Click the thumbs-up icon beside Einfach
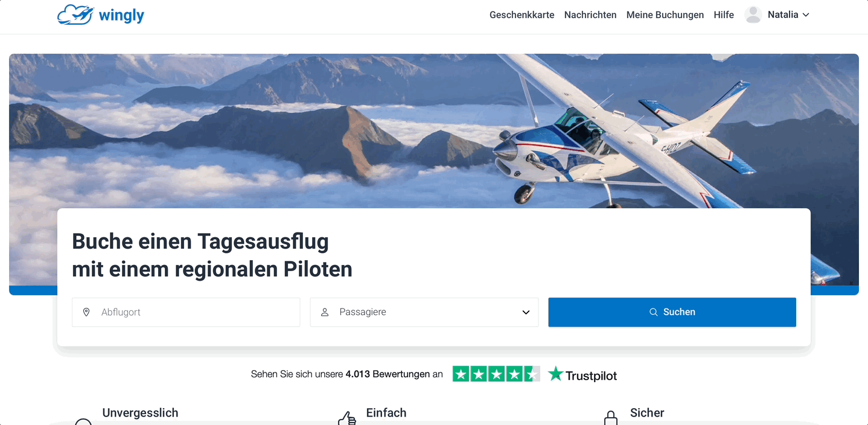Screen dimensions: 868x425 [346, 418]
